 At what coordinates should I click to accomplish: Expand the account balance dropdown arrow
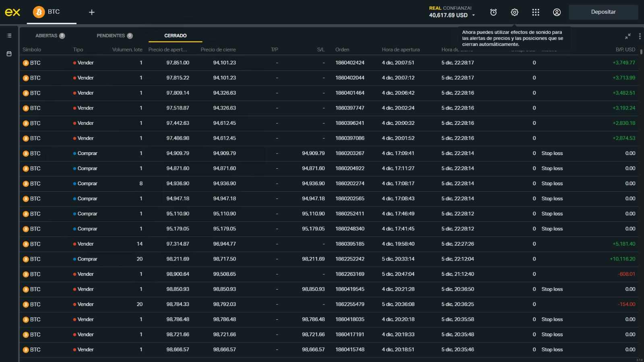473,15
